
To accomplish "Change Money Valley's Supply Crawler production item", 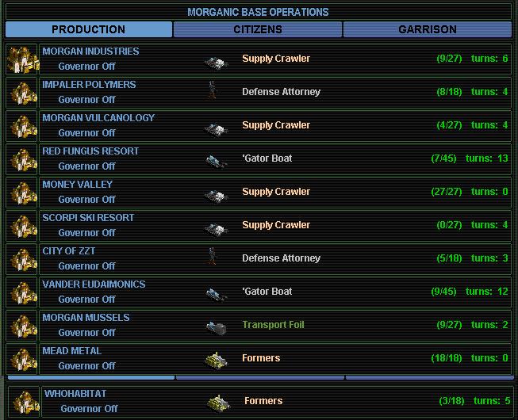I will (276, 192).
